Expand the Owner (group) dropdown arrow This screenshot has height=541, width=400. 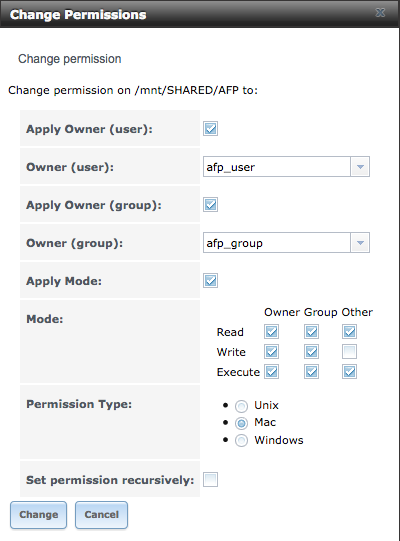click(x=360, y=243)
